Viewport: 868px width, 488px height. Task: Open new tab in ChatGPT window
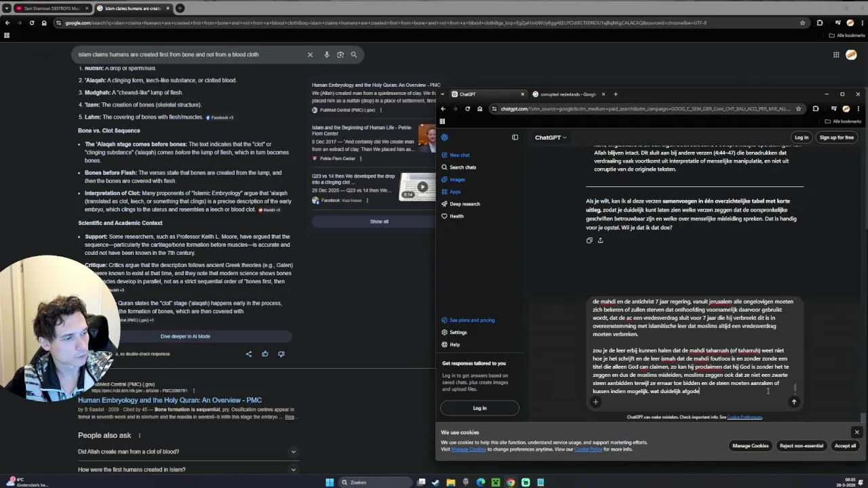(616, 94)
